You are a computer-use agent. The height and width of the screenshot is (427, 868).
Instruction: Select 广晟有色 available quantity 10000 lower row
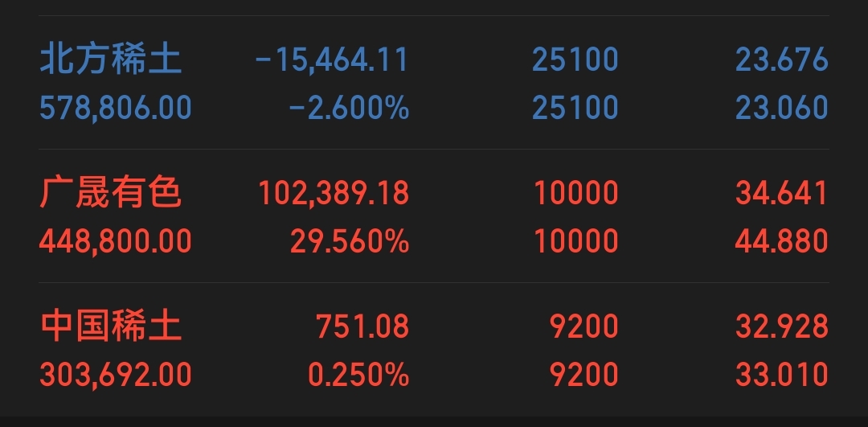pyautogui.click(x=575, y=241)
